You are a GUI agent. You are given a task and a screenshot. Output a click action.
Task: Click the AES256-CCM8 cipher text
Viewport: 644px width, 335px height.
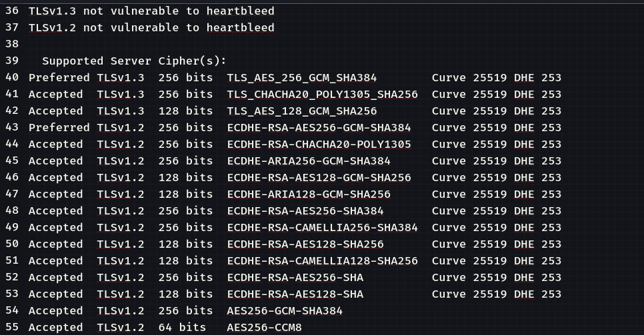click(x=264, y=327)
